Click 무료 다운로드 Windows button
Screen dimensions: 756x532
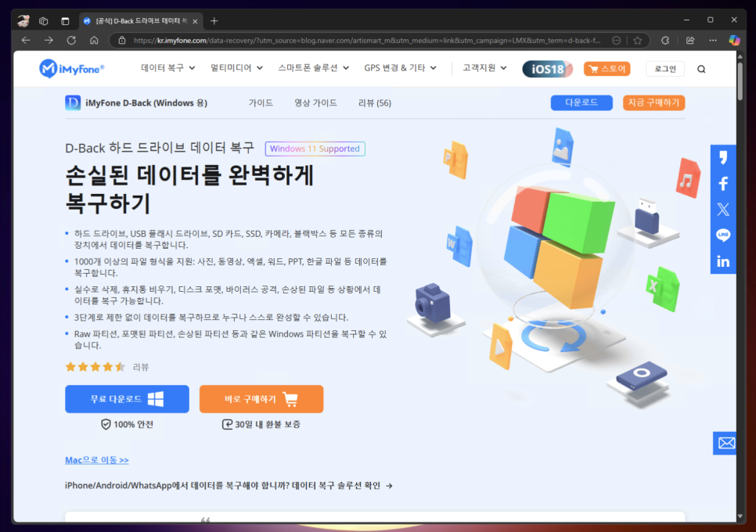click(x=127, y=399)
